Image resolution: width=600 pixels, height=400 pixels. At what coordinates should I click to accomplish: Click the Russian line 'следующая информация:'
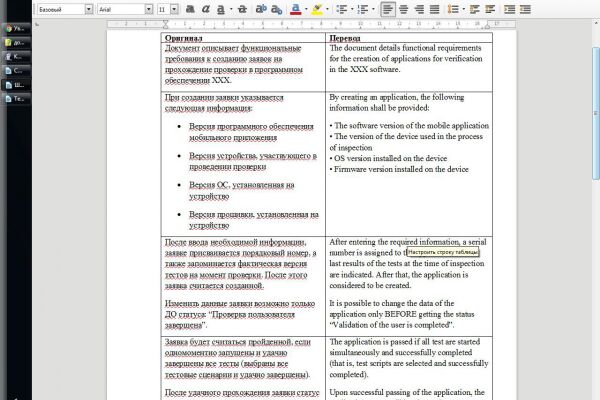208,108
